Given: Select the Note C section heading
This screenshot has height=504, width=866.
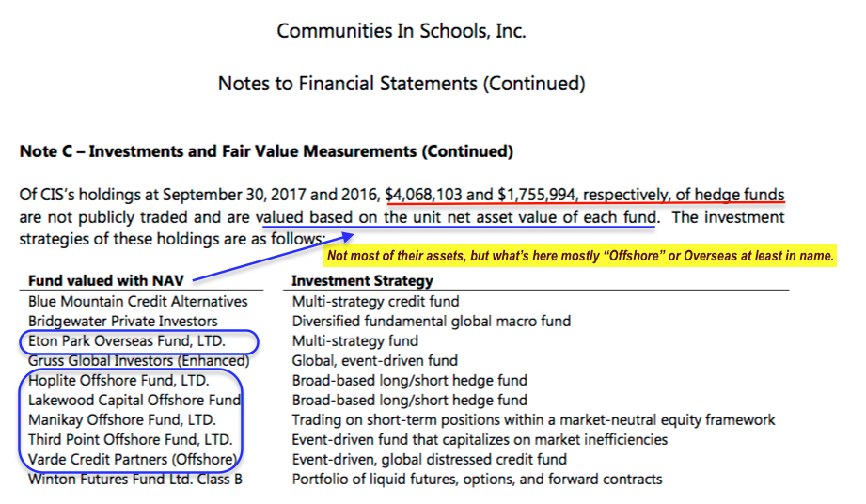Looking at the screenshot, I should (x=266, y=151).
